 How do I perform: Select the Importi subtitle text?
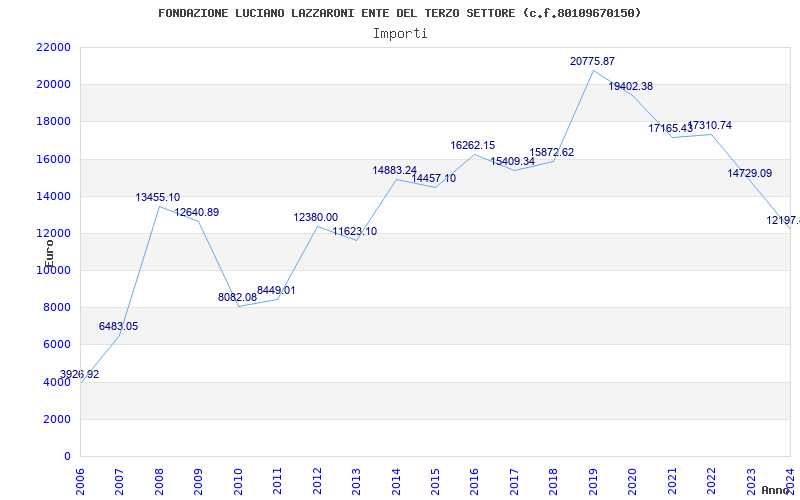[399, 34]
